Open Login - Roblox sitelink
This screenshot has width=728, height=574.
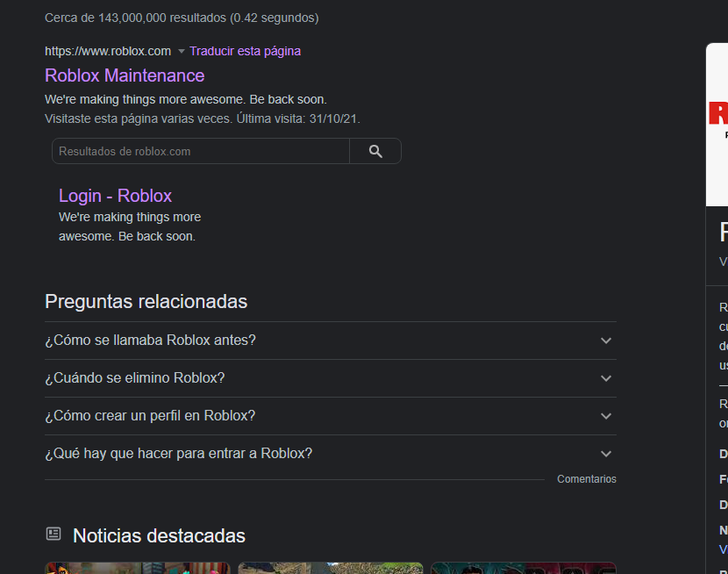115,196
